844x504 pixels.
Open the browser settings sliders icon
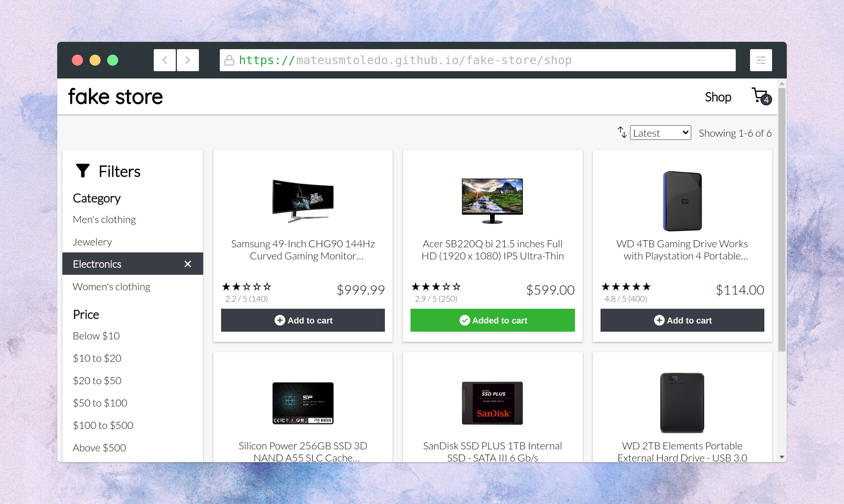pyautogui.click(x=761, y=60)
